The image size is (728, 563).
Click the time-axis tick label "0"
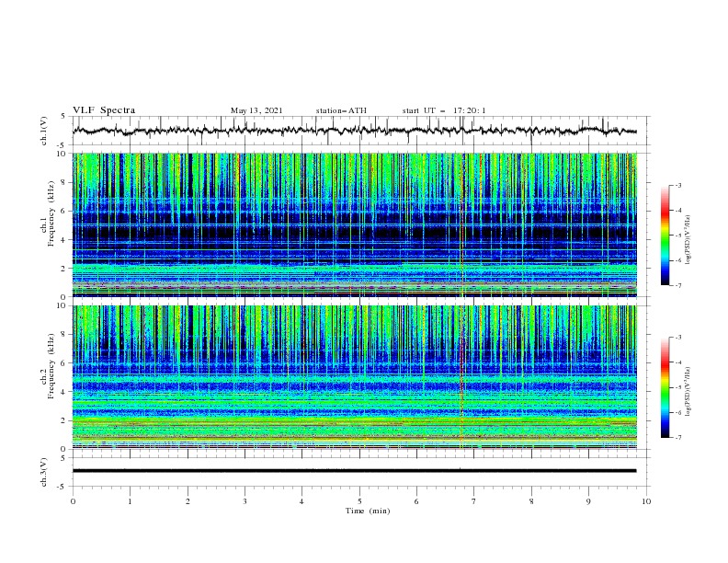point(73,501)
